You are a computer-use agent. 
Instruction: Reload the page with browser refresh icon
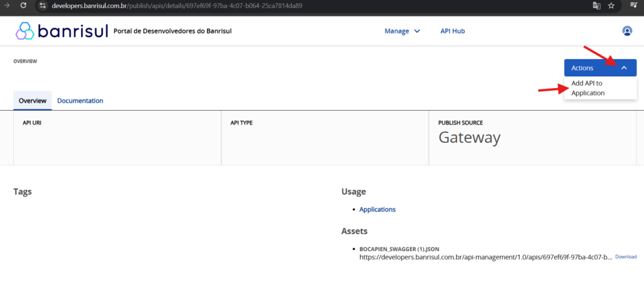23,6
